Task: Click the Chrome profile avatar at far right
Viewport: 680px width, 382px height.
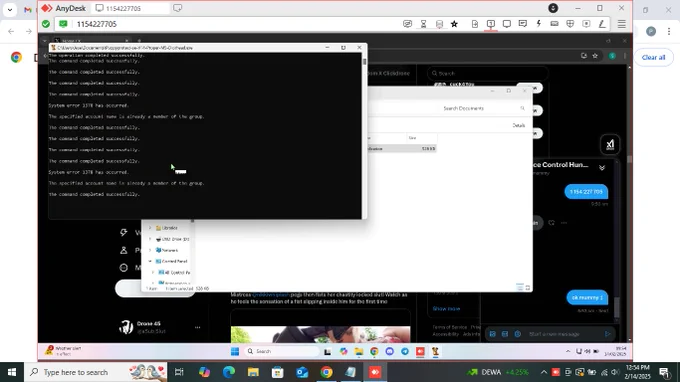Action: [x=651, y=31]
